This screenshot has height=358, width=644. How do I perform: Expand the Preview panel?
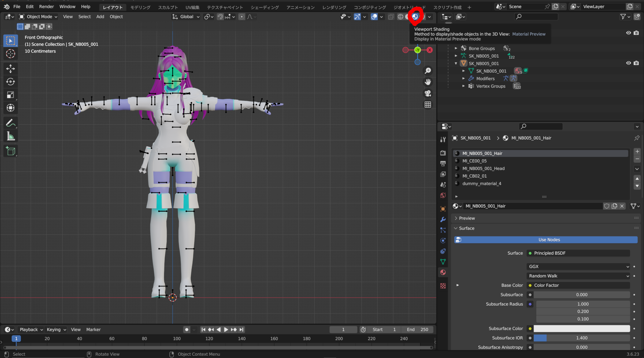point(467,218)
